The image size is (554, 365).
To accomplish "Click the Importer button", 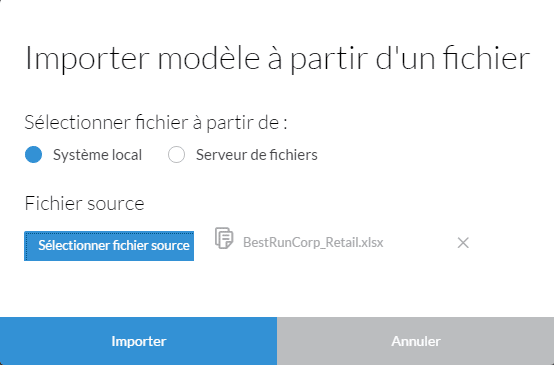I will tap(138, 341).
